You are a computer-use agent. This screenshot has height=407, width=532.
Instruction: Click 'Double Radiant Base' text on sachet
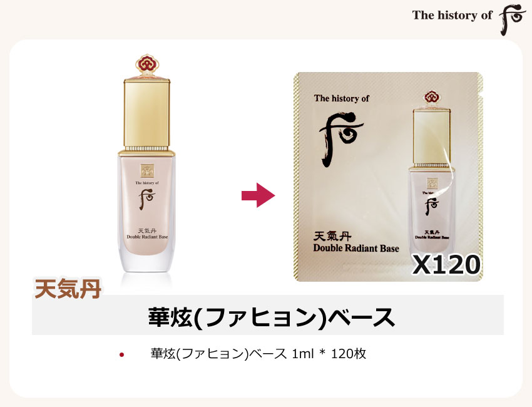click(x=356, y=248)
